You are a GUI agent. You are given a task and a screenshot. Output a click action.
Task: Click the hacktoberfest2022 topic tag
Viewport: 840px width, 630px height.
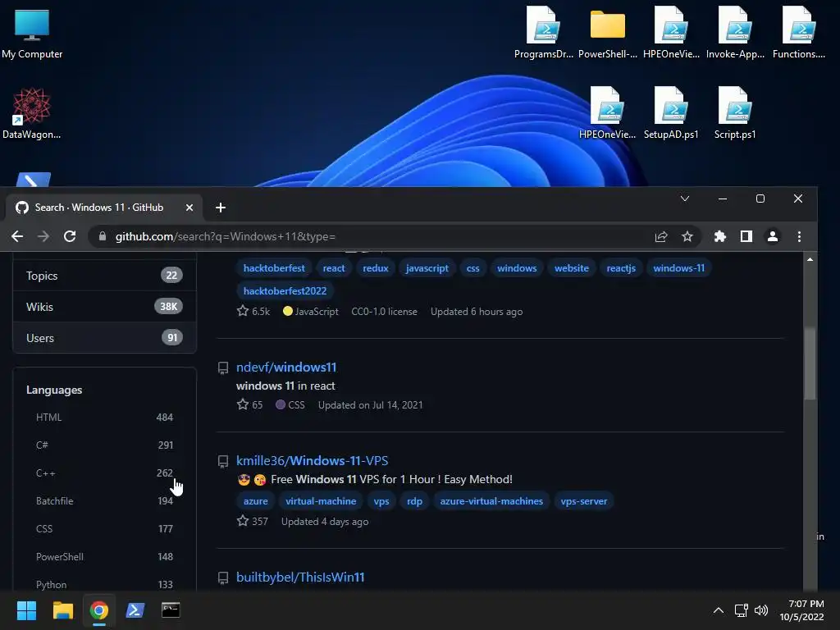coord(285,291)
